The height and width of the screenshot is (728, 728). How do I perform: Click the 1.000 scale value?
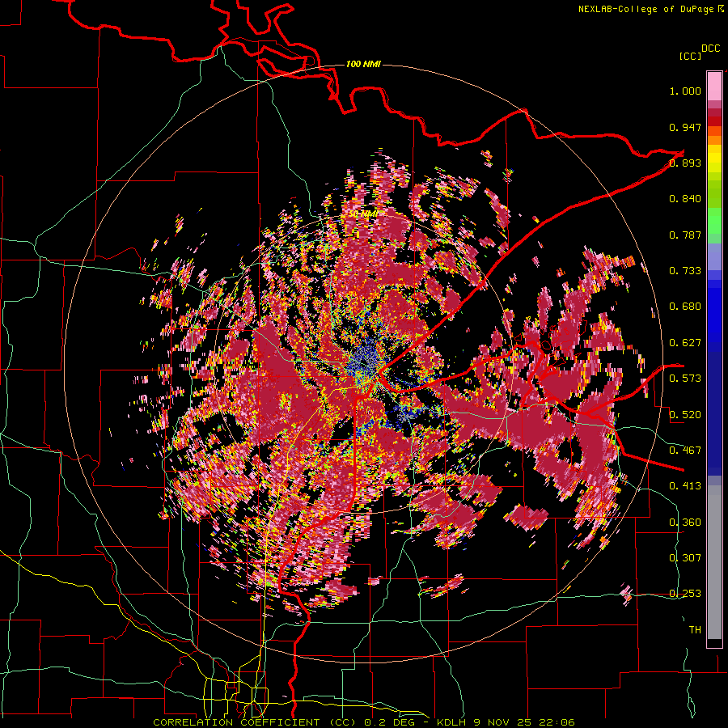click(685, 91)
